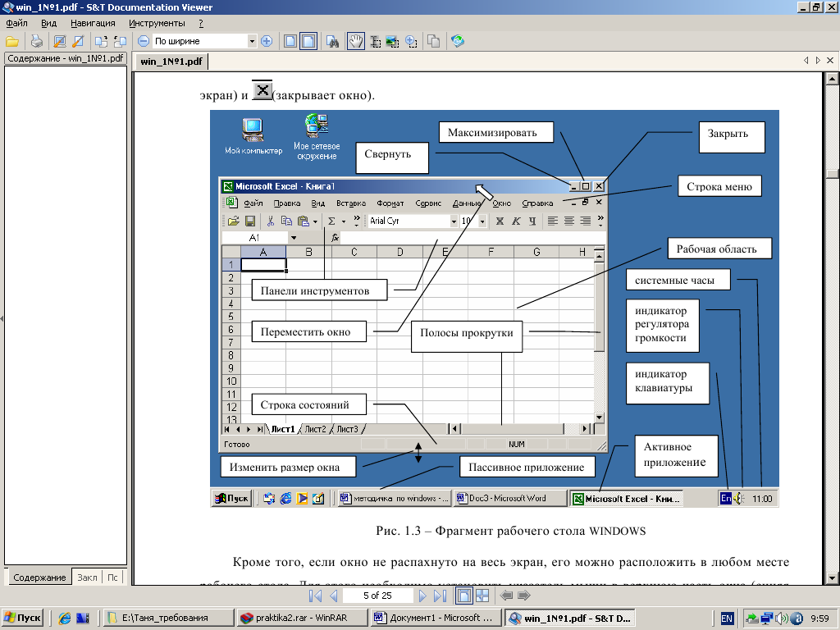Click the 9:59 system clock
The image size is (840, 630).
[819, 619]
